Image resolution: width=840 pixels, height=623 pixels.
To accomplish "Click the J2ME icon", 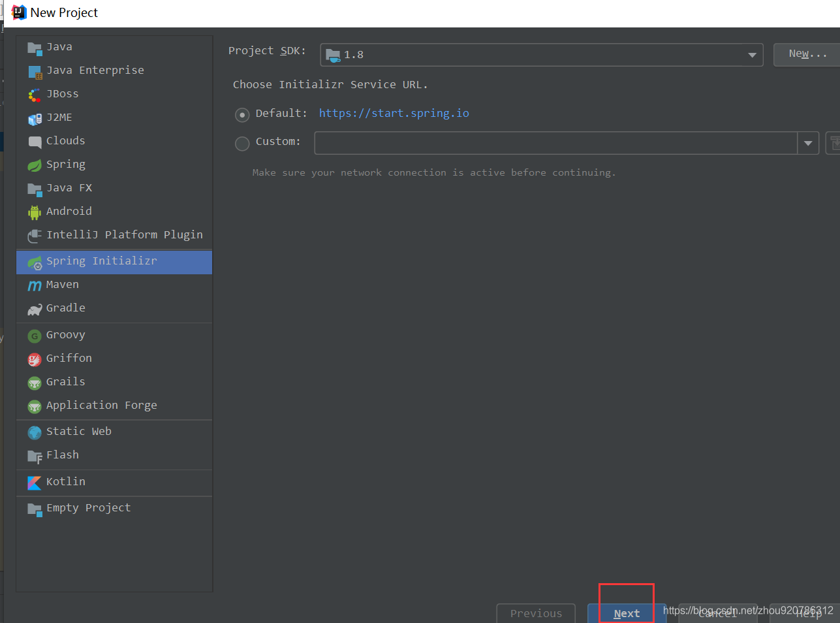I will click(x=35, y=118).
